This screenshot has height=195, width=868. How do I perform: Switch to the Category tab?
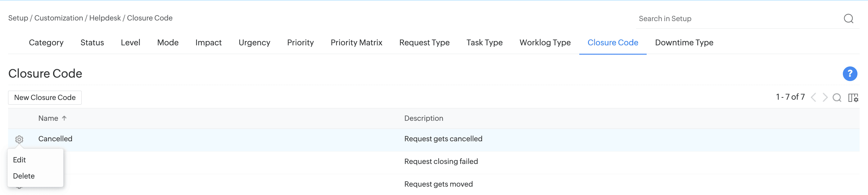(46, 43)
